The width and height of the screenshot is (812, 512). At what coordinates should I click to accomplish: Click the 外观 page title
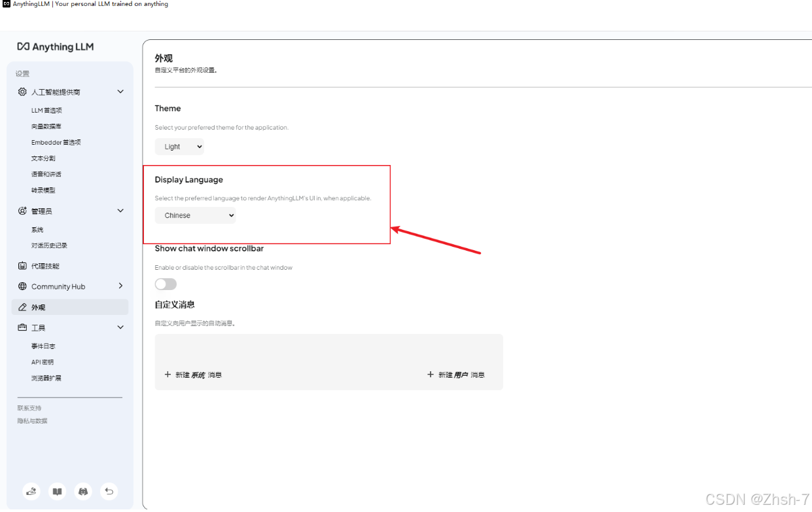tap(164, 58)
